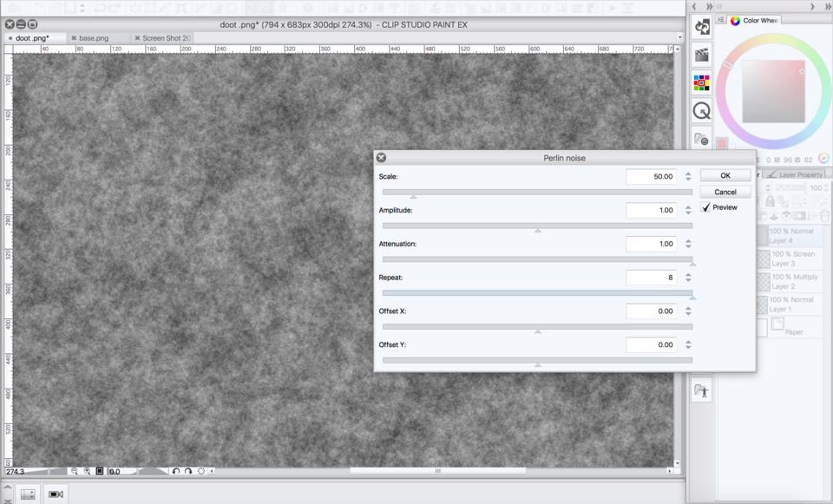Open the Material palette icon below the magnifier
This screenshot has width=833, height=504.
point(700,139)
